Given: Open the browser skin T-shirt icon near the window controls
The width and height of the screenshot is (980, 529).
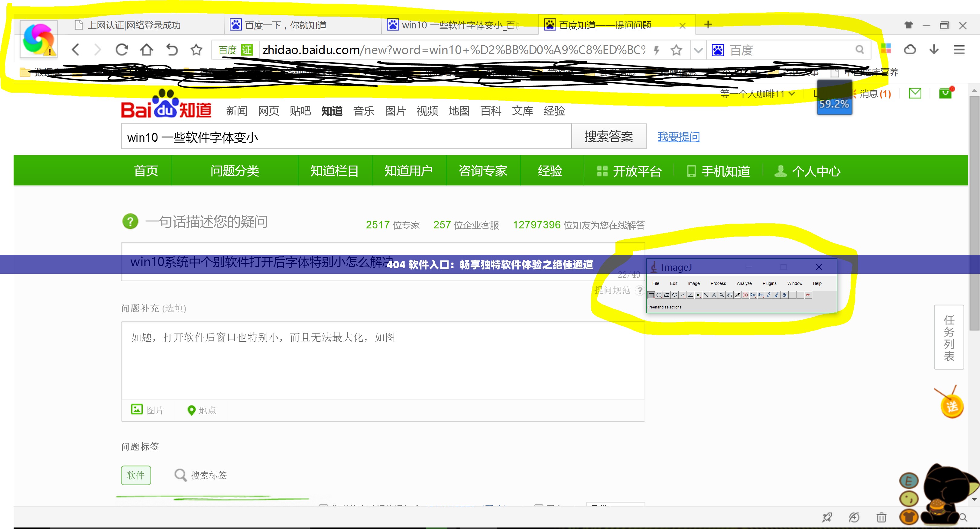Looking at the screenshot, I should tap(908, 25).
